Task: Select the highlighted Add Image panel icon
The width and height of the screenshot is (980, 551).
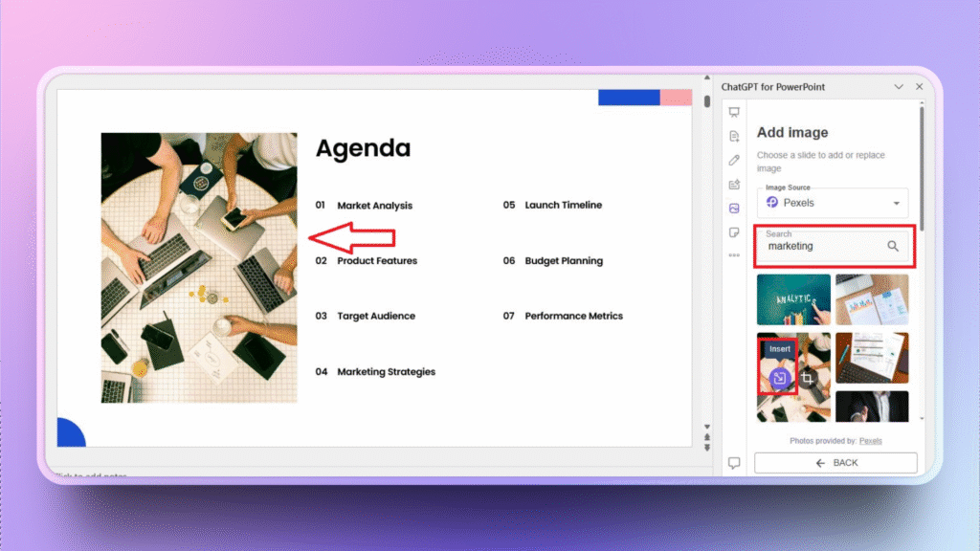Action: [734, 208]
